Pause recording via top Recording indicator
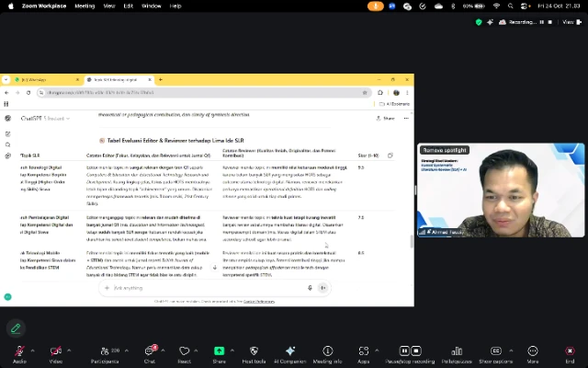The width and height of the screenshot is (588, 368). pos(542,22)
